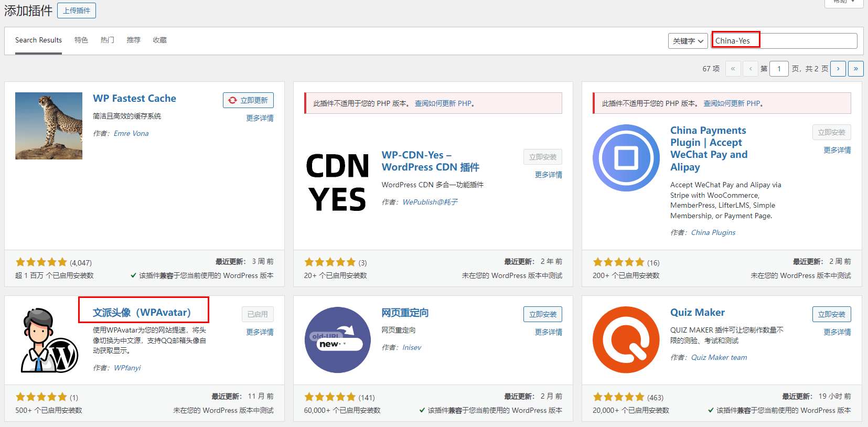The height and width of the screenshot is (427, 868).
Task: Go to next page with › button
Action: 838,69
